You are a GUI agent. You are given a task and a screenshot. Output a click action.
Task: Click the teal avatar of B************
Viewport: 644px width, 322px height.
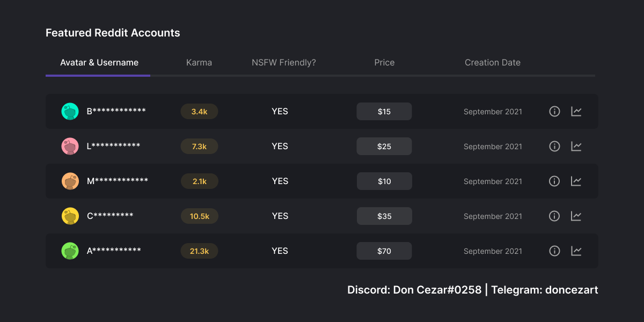[70, 112]
